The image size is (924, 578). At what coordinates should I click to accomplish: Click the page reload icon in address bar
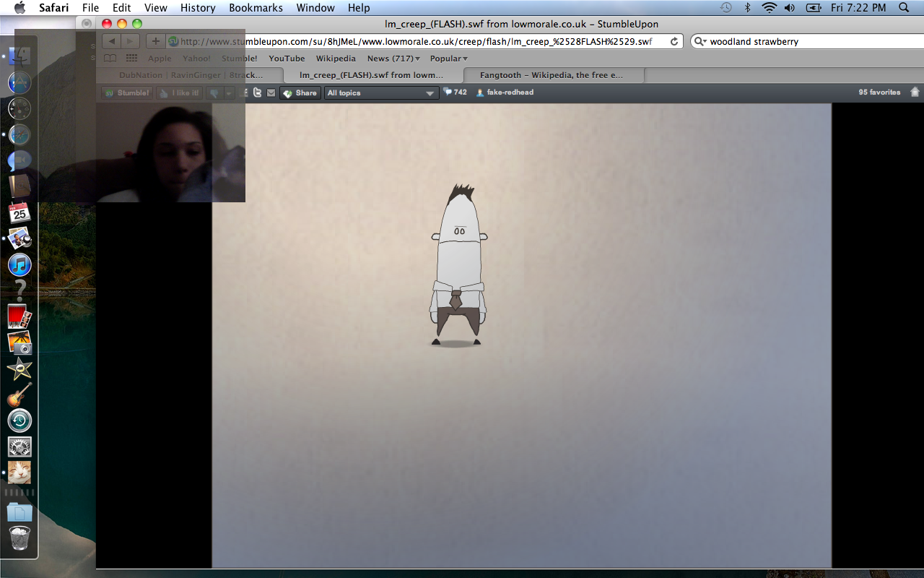point(674,42)
